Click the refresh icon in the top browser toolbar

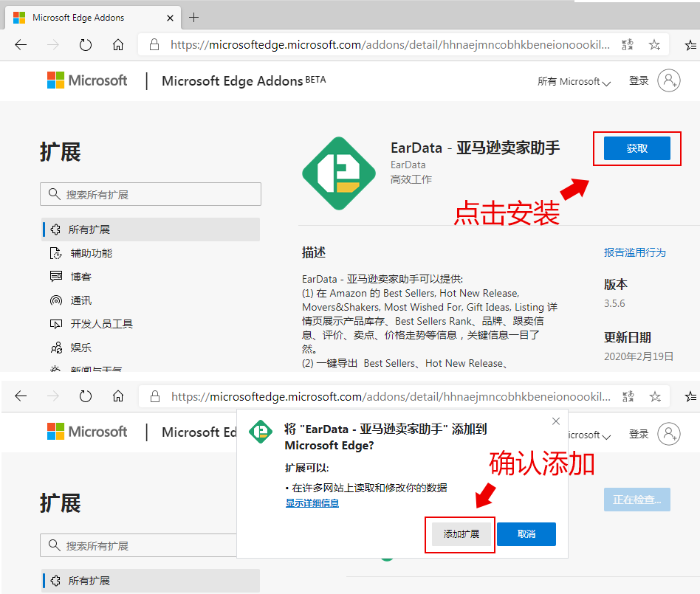click(85, 44)
